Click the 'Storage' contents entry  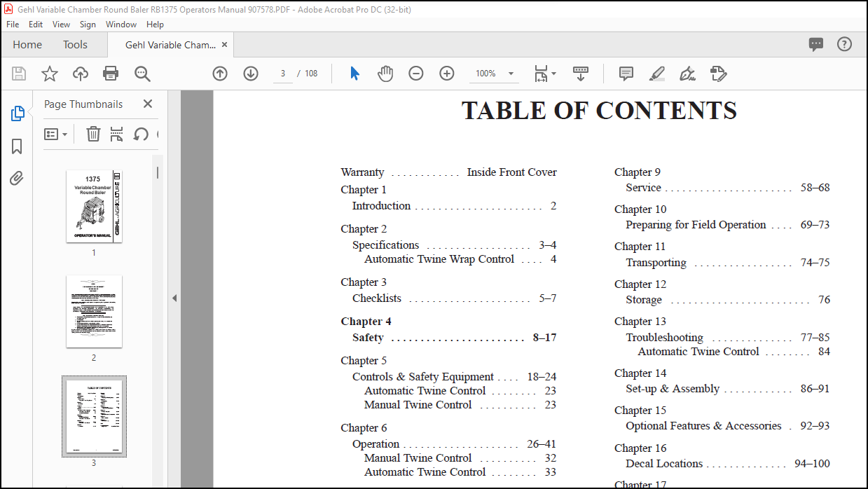pos(644,300)
